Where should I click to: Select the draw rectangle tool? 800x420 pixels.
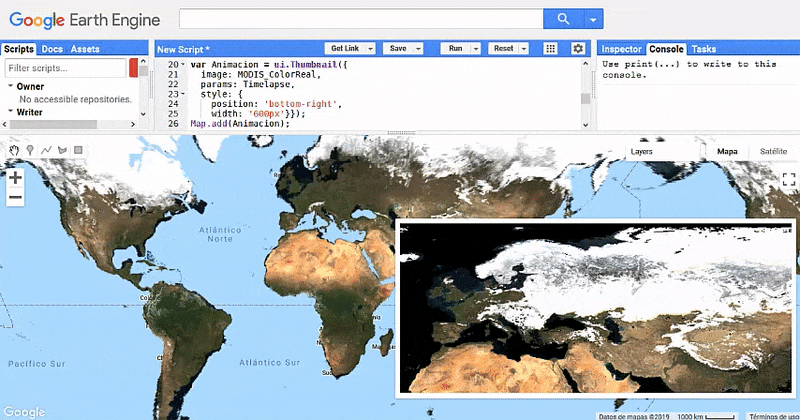[78, 150]
